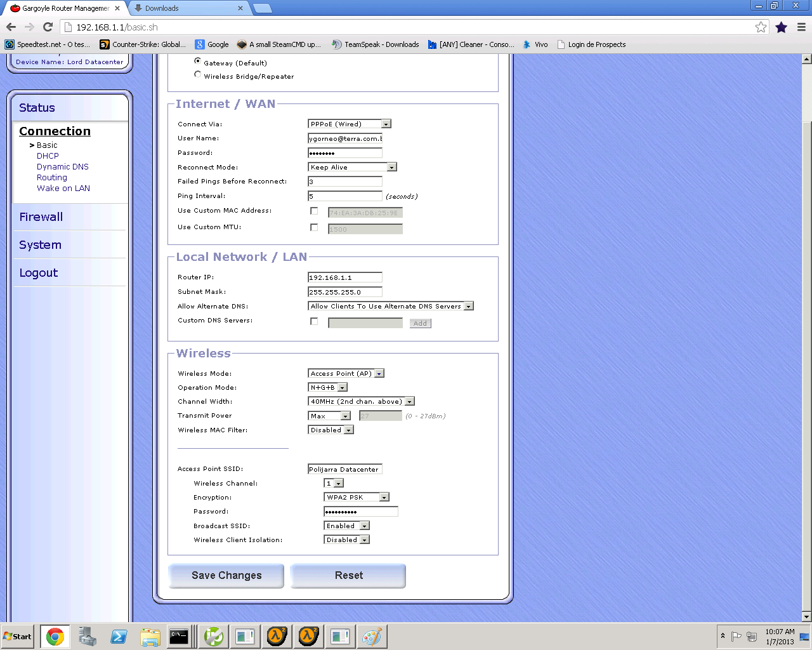Go to Dynamic DNS link
This screenshot has width=812, height=650.
point(63,167)
